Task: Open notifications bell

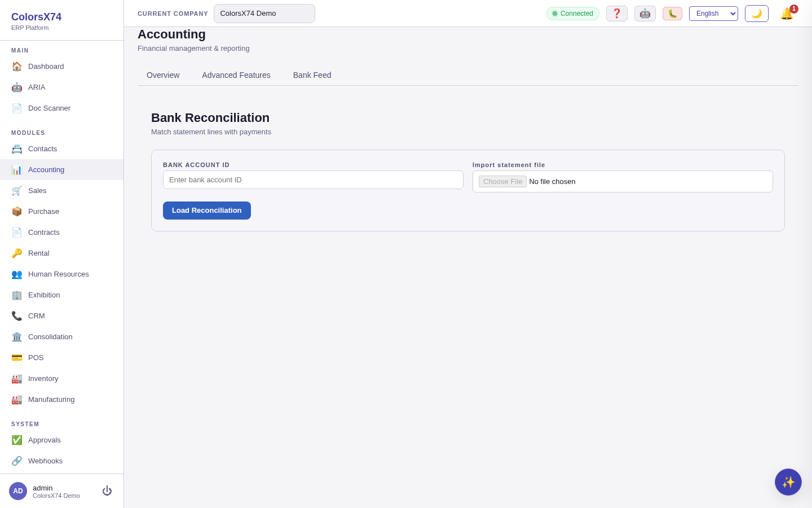Action: [x=787, y=14]
